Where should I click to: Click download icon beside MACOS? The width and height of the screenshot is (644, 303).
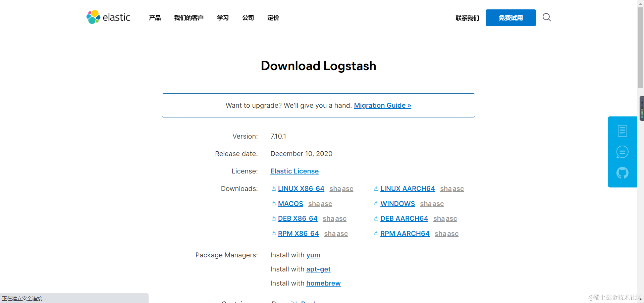coord(274,204)
